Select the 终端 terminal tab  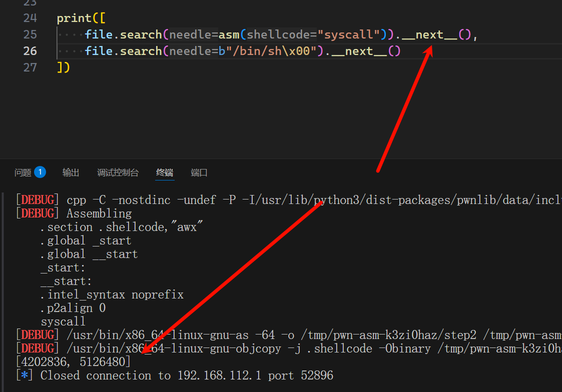click(165, 172)
